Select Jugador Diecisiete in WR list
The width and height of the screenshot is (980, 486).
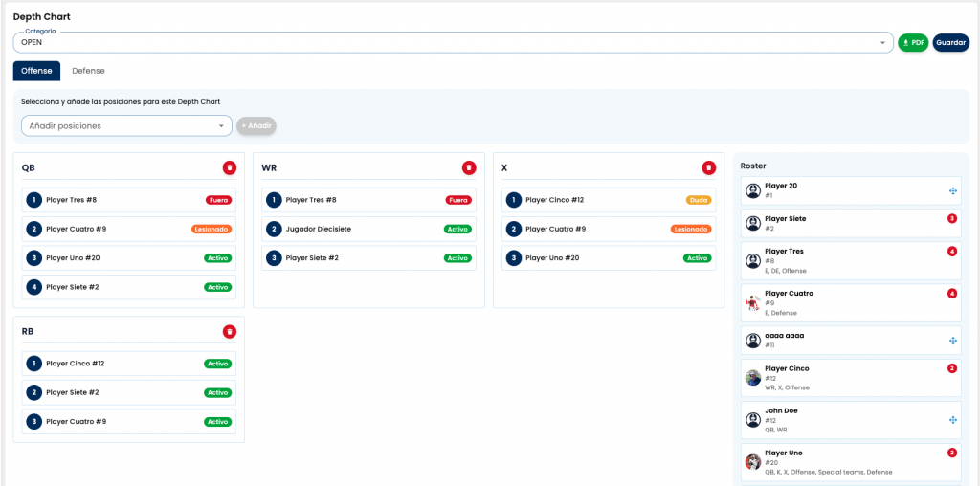click(x=319, y=230)
